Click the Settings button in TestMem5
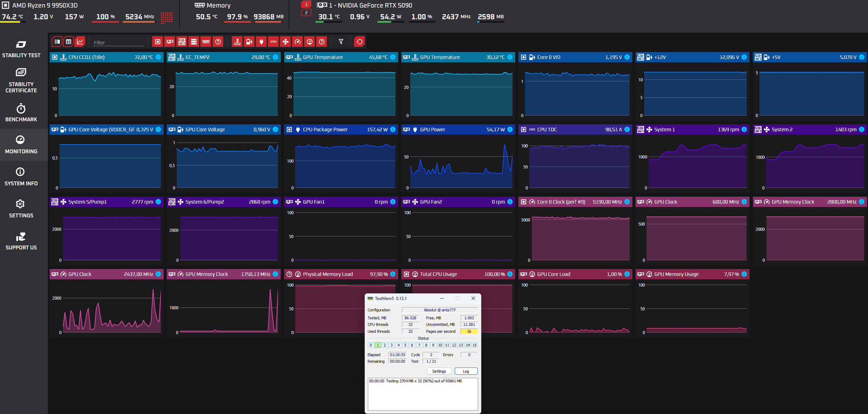The height and width of the screenshot is (414, 868). click(439, 371)
